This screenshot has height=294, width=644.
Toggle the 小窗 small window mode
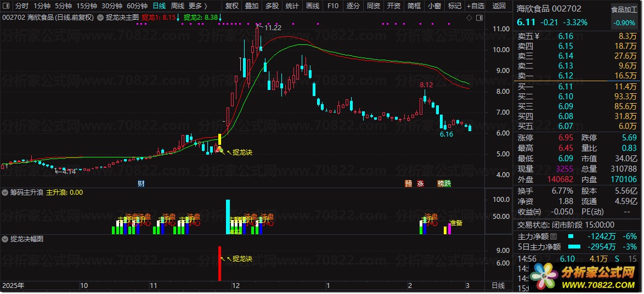tap(434, 5)
